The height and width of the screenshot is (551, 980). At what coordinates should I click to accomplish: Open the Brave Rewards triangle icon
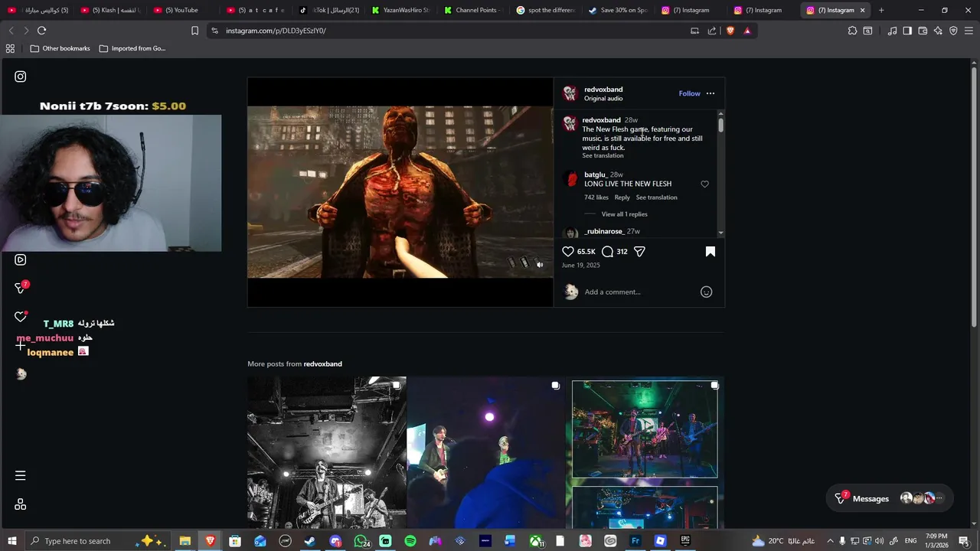click(x=747, y=31)
